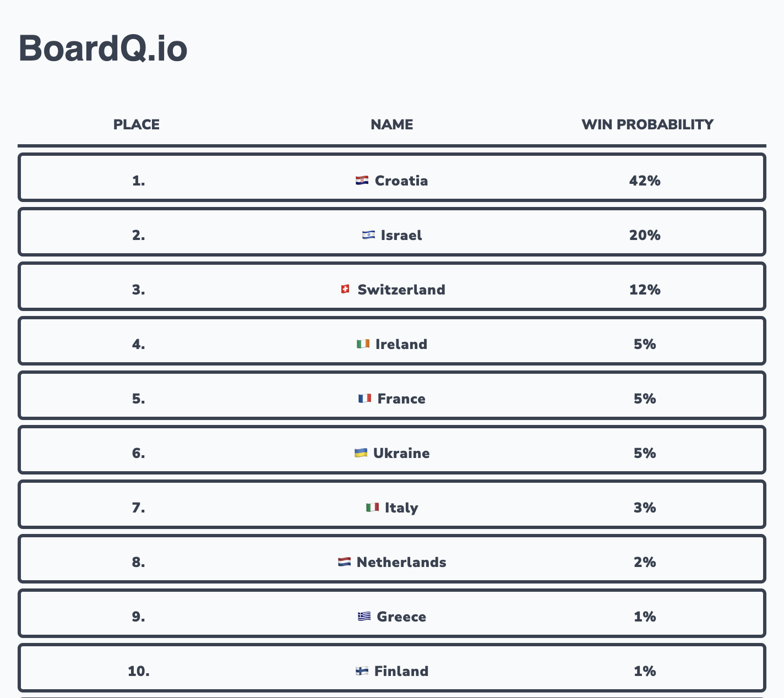The image size is (784, 698).
Task: Click the Croatia flag icon
Action: tap(362, 181)
